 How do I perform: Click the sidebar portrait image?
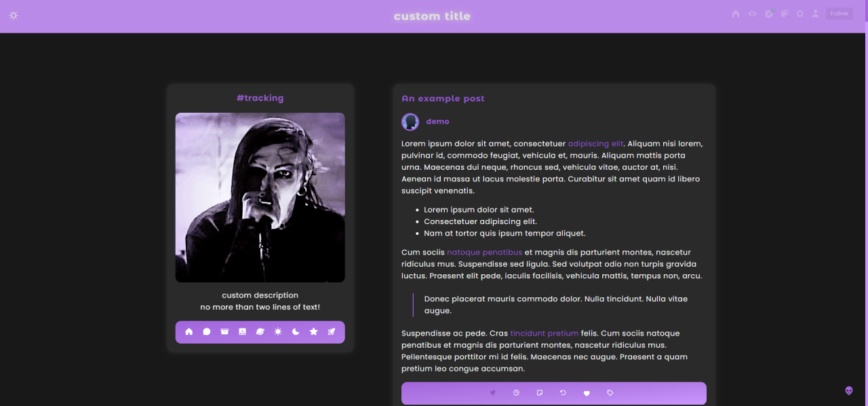click(x=260, y=198)
